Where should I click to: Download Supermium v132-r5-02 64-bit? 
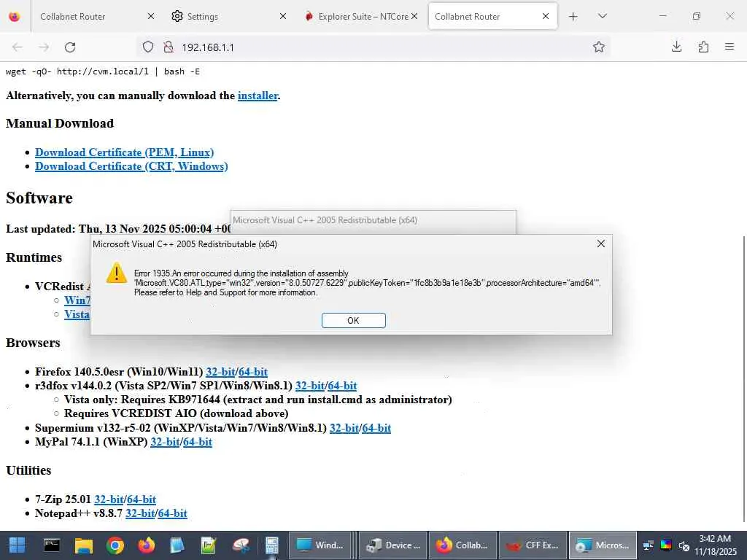tap(376, 428)
